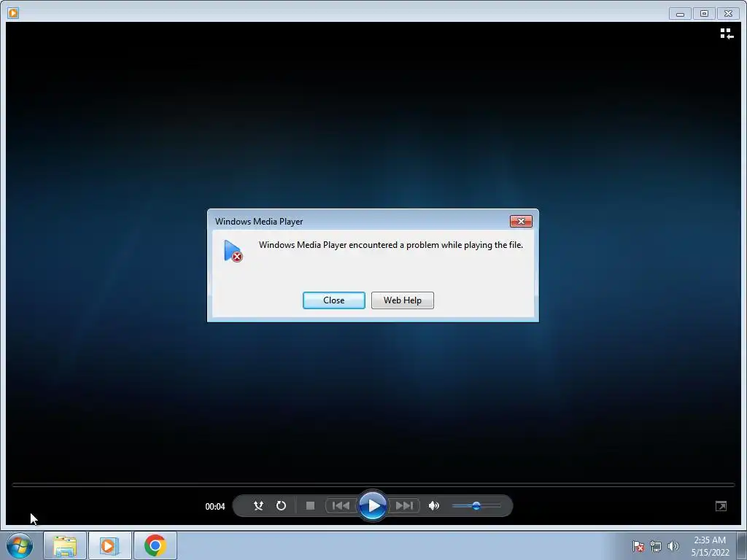Viewport: 747px width, 560px height.
Task: Click the 00:04 elapsed time display
Action: (215, 507)
